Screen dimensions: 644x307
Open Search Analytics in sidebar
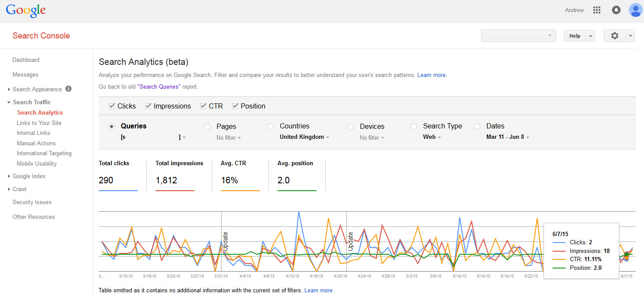40,112
